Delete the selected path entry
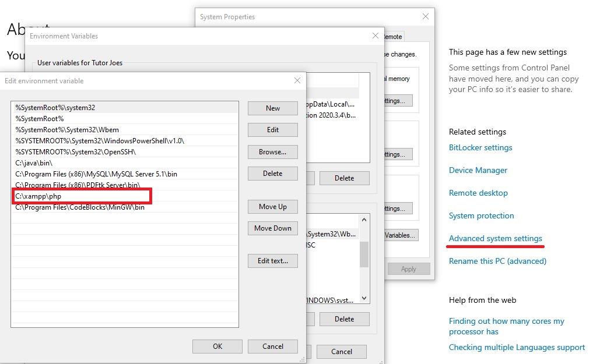The image size is (593, 364). [272, 174]
